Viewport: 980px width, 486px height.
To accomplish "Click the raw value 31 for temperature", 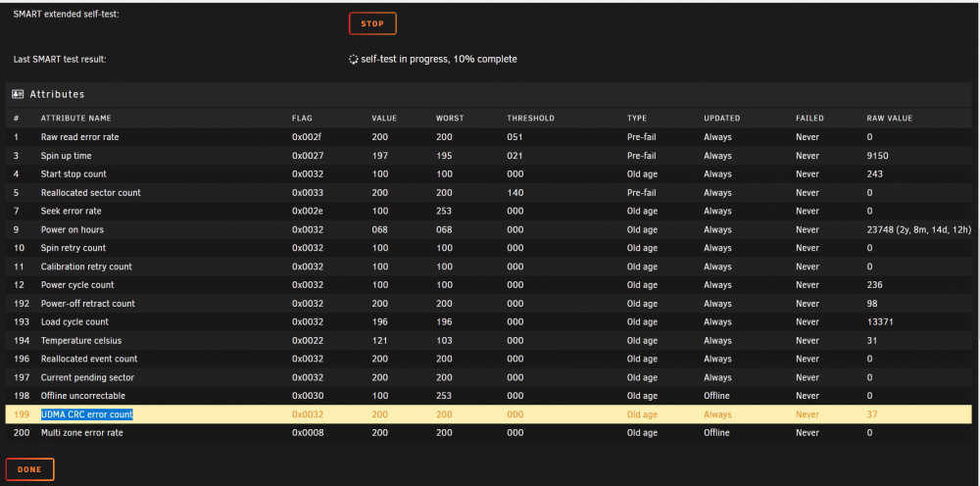I will tap(872, 340).
